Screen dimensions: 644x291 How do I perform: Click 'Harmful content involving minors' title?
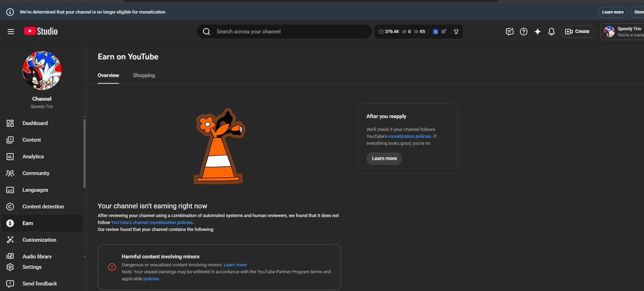pyautogui.click(x=160, y=257)
